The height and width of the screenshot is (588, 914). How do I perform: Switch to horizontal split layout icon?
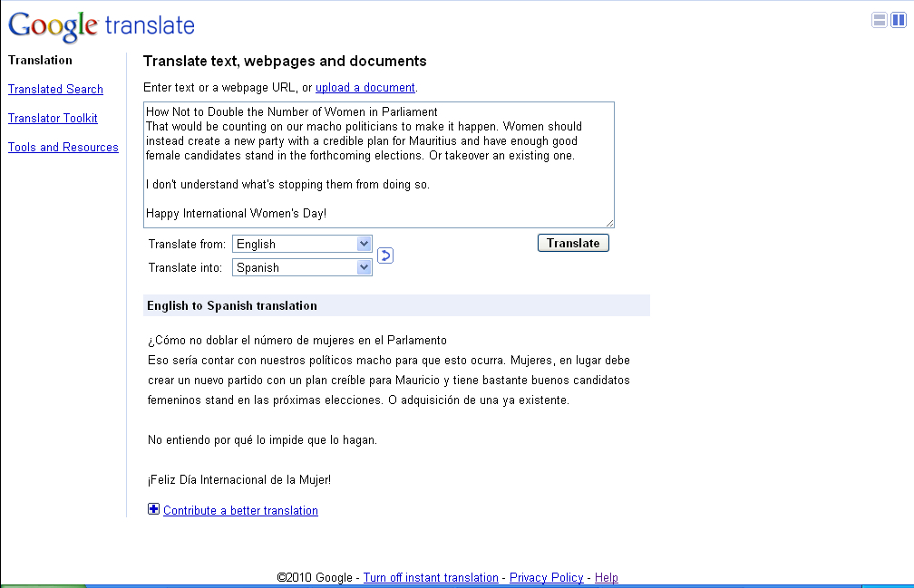[x=879, y=20]
